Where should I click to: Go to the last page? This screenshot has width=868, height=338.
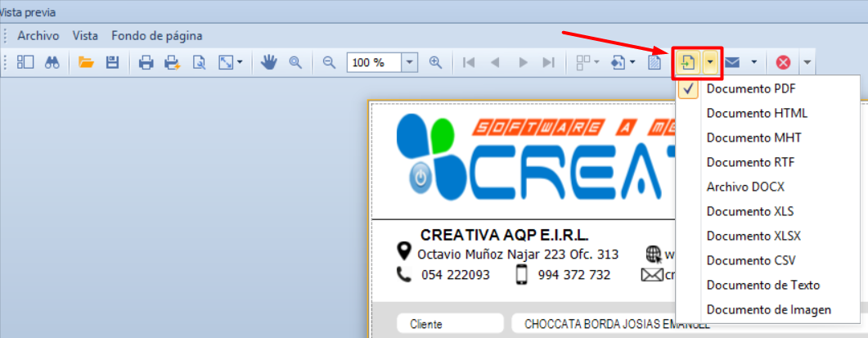pyautogui.click(x=549, y=63)
